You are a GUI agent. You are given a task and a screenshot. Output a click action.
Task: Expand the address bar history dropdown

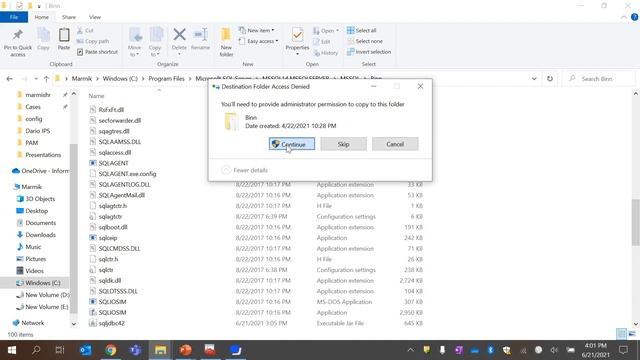tap(534, 79)
